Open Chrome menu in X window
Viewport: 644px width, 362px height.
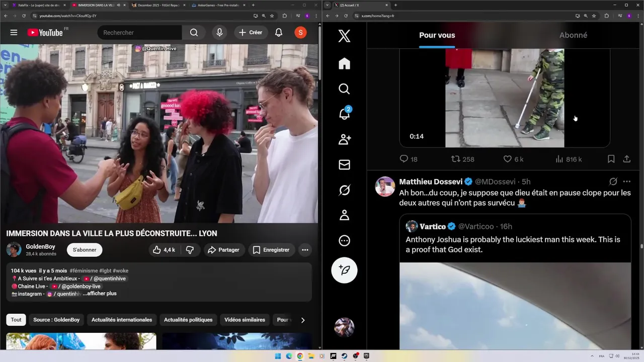click(x=637, y=16)
